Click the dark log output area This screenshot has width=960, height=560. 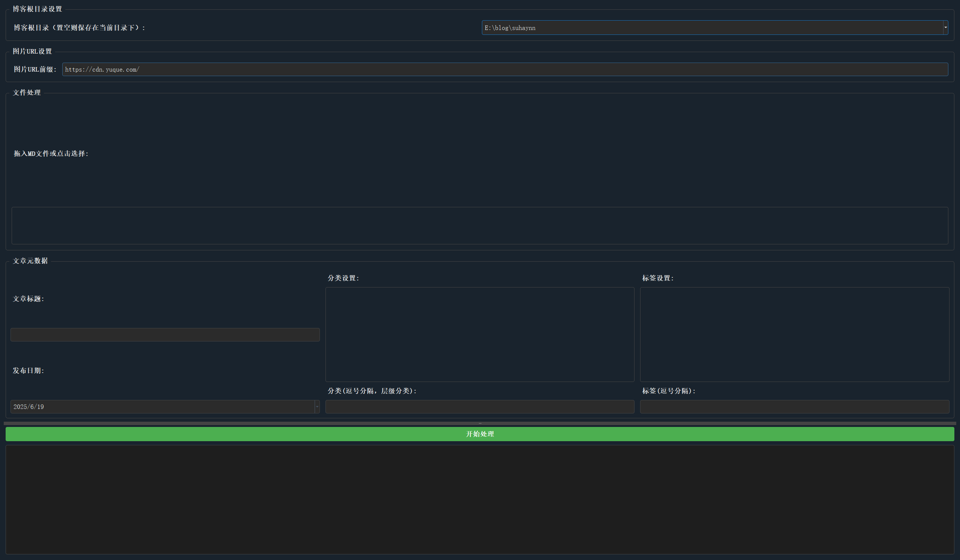click(480, 500)
